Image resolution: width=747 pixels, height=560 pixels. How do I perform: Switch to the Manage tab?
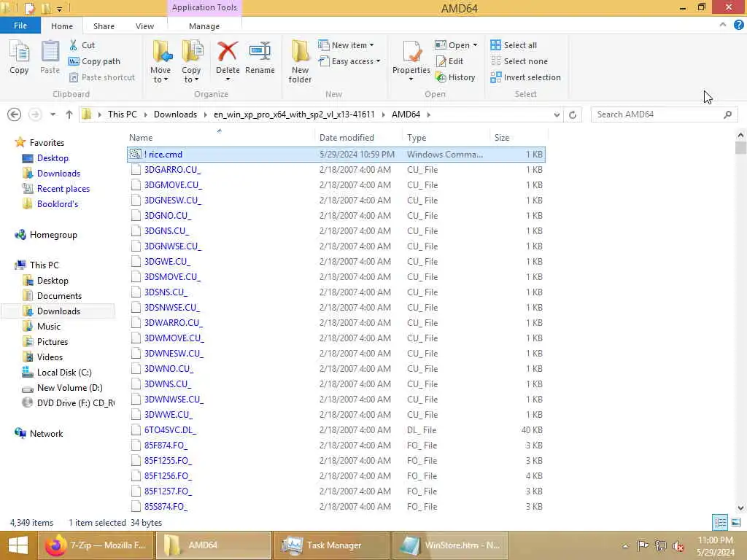tap(204, 26)
